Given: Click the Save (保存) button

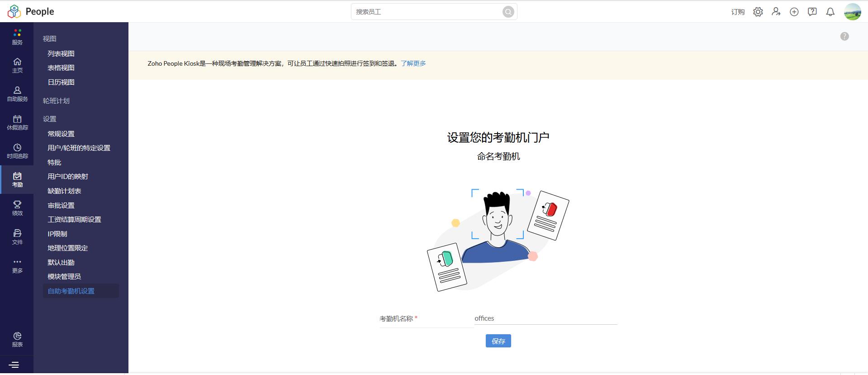Looking at the screenshot, I should tap(498, 341).
